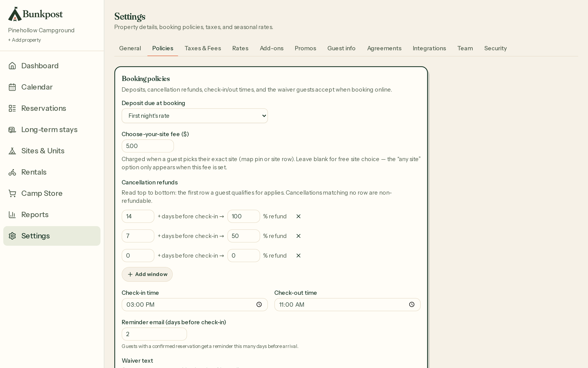
Task: Click the plus icon on Add window
Action: (130, 274)
